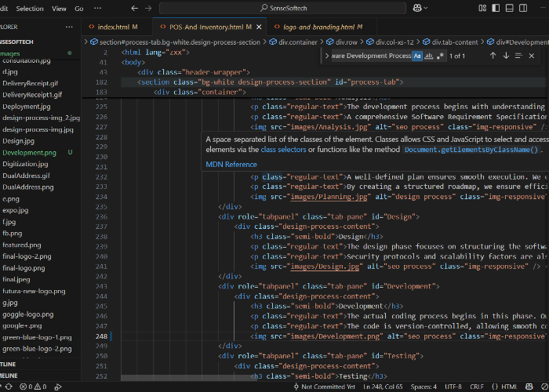The height and width of the screenshot is (392, 549).
Task: Open Explorer views and more actions ellipsis
Action: [69, 27]
